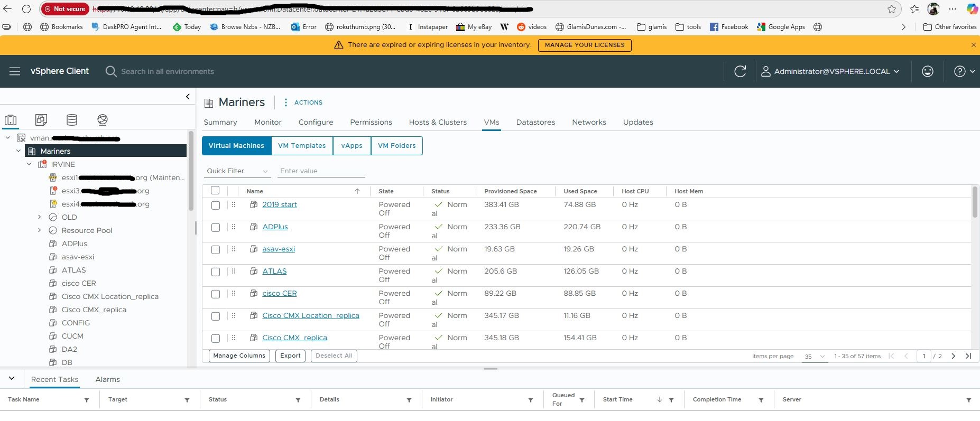This screenshot has height=421, width=980.
Task: Click the Enter value filter field
Action: point(321,171)
